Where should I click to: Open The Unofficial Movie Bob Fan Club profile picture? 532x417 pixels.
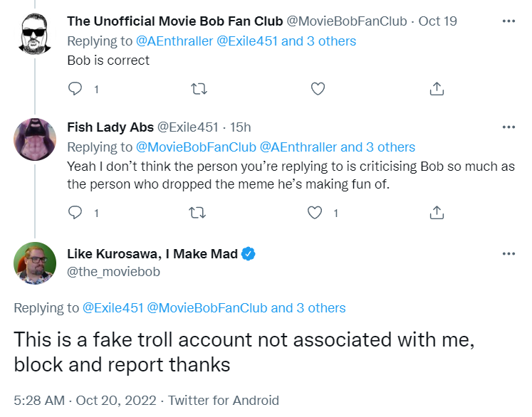tap(35, 33)
